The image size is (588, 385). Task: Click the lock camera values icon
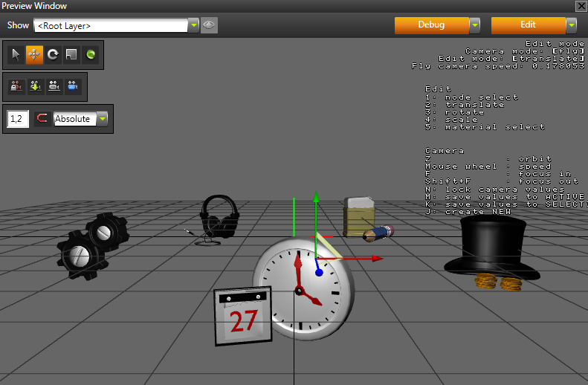(16, 86)
